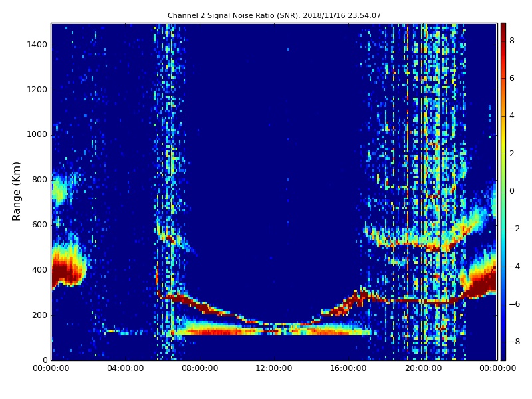
Task: Click the colorbar label −4
Action: 514,267
